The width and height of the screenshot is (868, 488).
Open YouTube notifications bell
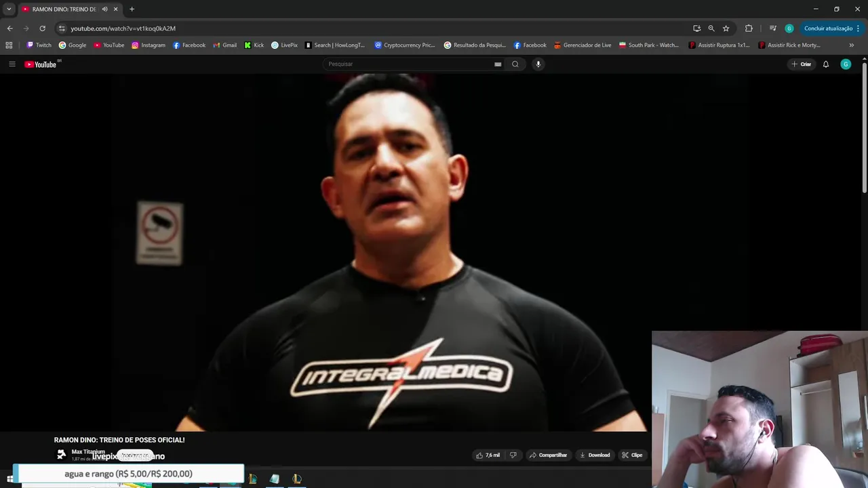click(826, 64)
